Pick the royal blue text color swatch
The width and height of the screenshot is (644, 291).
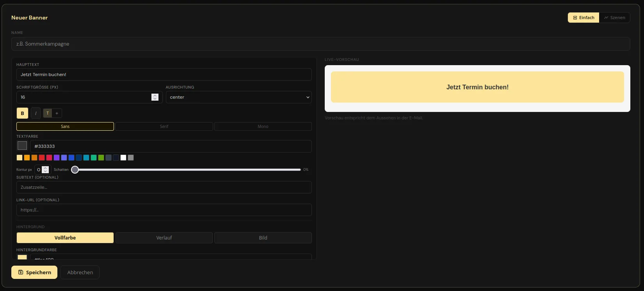71,158
